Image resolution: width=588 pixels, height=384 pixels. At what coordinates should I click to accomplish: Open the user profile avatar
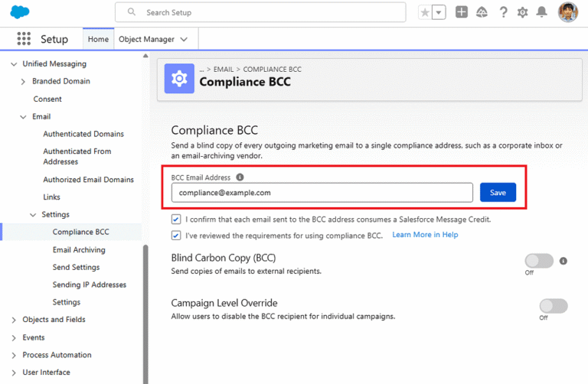568,12
